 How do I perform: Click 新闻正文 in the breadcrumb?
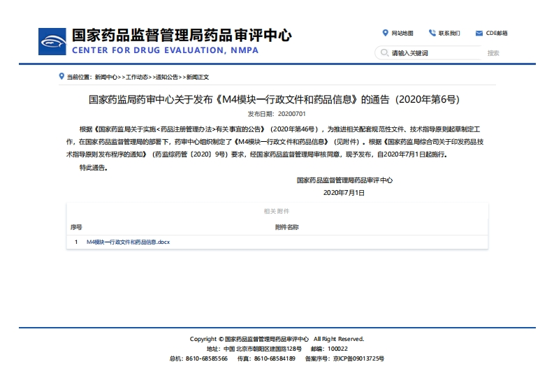(197, 77)
